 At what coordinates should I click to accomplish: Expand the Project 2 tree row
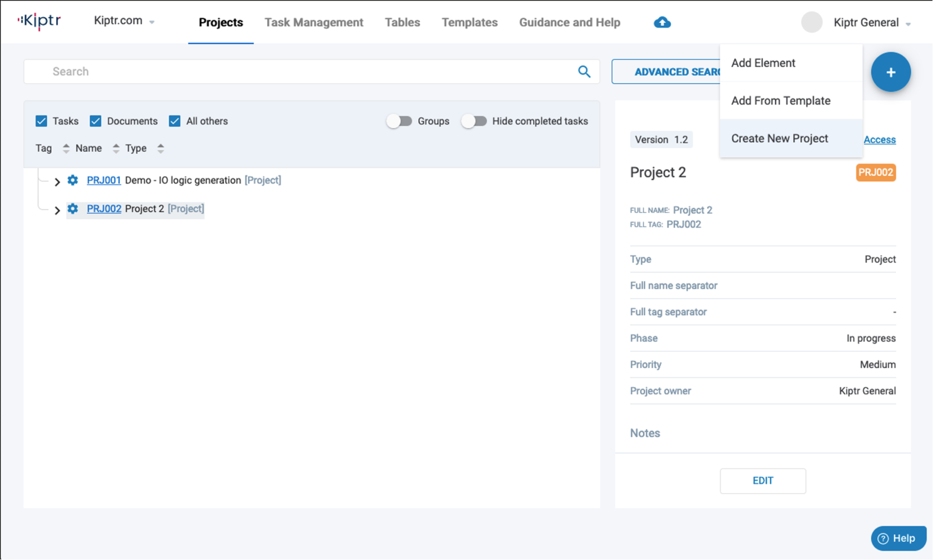point(57,210)
